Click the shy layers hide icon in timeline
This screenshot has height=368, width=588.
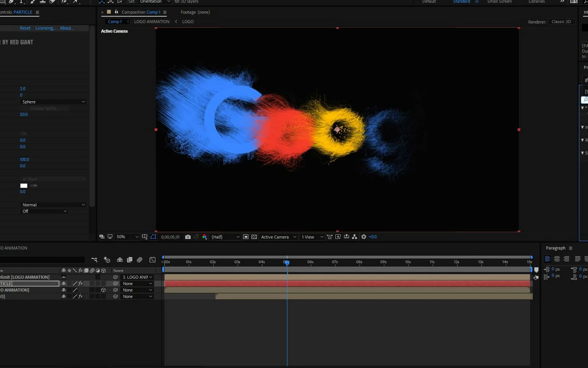click(x=120, y=260)
